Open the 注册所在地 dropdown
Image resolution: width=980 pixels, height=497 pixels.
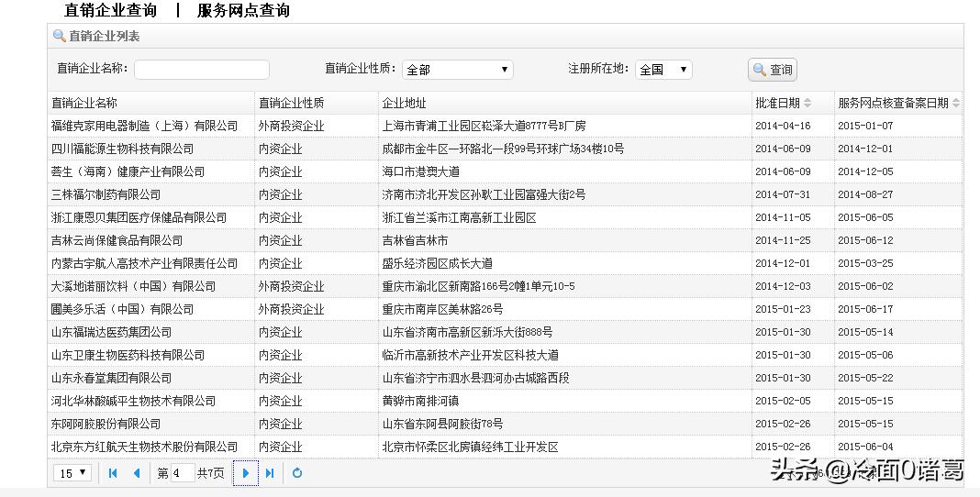663,70
